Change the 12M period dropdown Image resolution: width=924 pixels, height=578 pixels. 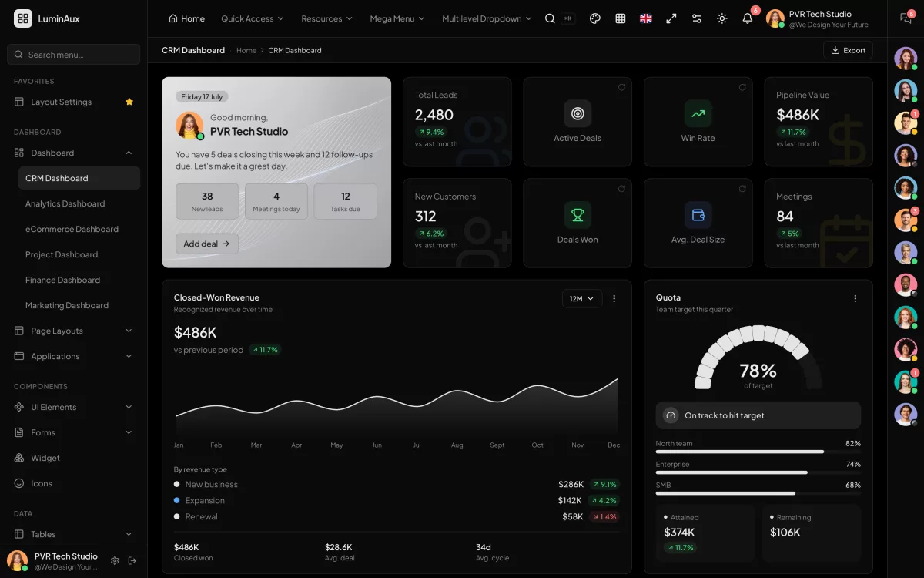pyautogui.click(x=582, y=298)
